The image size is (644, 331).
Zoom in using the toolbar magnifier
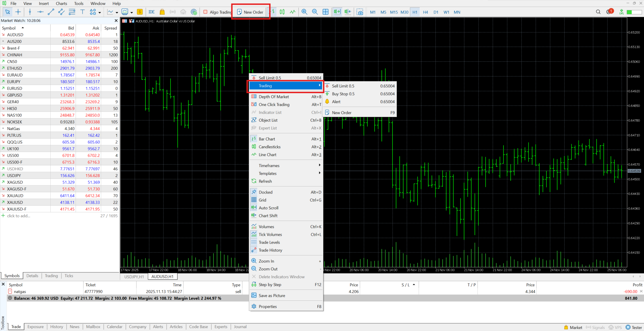(x=304, y=12)
